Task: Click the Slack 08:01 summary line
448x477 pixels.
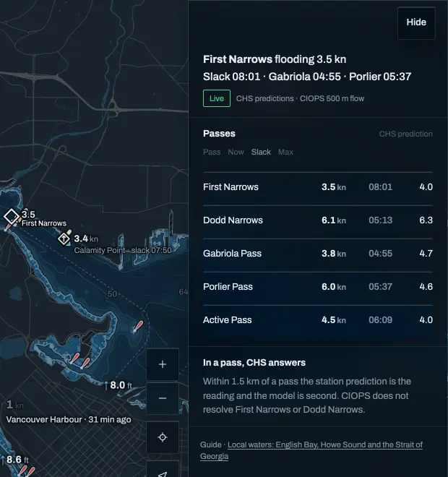Action: tap(307, 77)
